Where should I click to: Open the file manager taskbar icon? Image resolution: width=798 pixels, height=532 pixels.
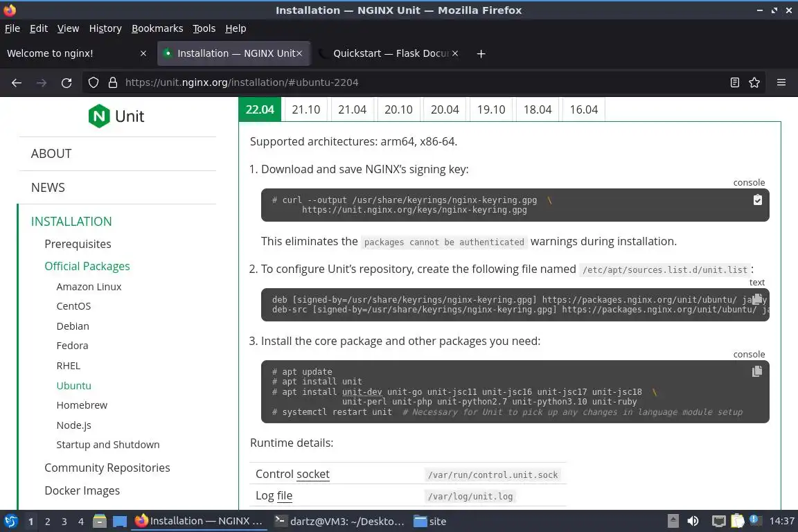pyautogui.click(x=100, y=522)
